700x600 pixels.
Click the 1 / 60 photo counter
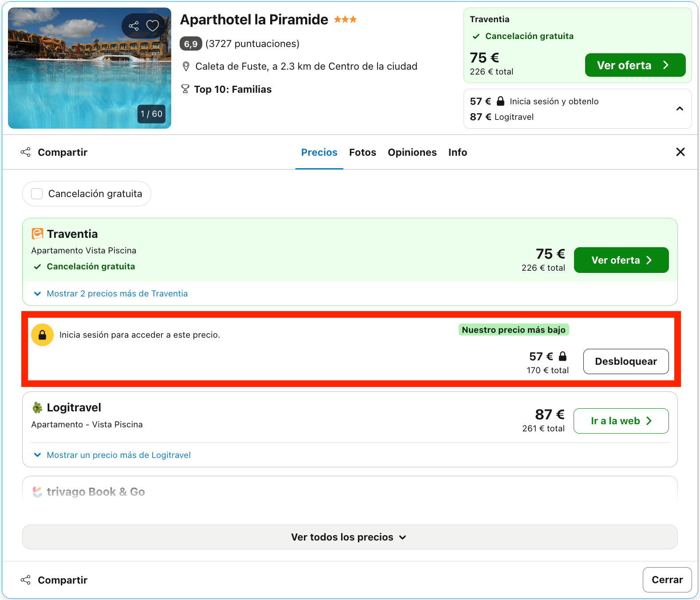click(152, 114)
